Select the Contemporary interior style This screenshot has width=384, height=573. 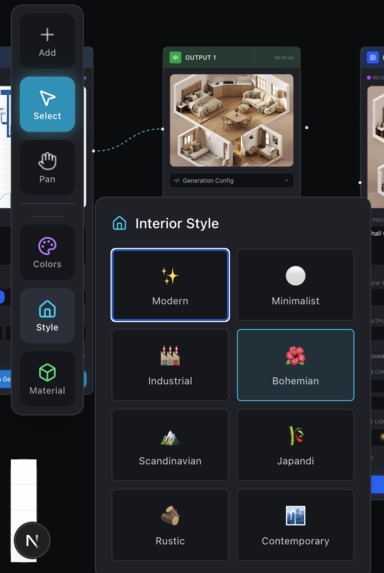296,525
